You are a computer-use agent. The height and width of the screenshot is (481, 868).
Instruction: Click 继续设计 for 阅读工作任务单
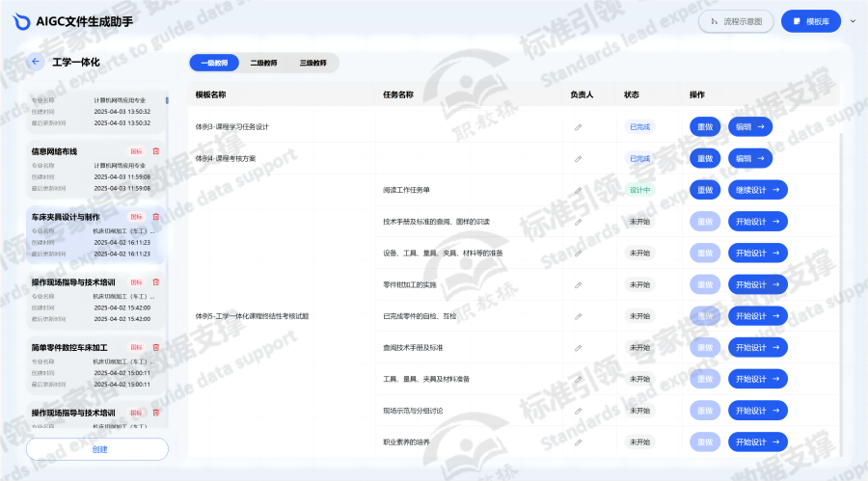757,190
